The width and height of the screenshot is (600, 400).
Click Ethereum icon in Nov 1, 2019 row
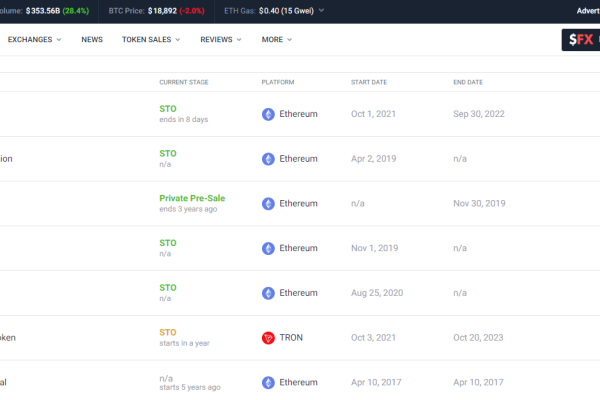pyautogui.click(x=268, y=248)
